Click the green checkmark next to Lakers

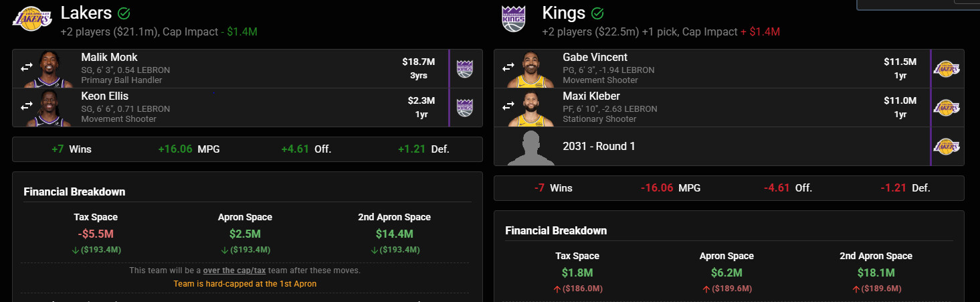pos(123,13)
